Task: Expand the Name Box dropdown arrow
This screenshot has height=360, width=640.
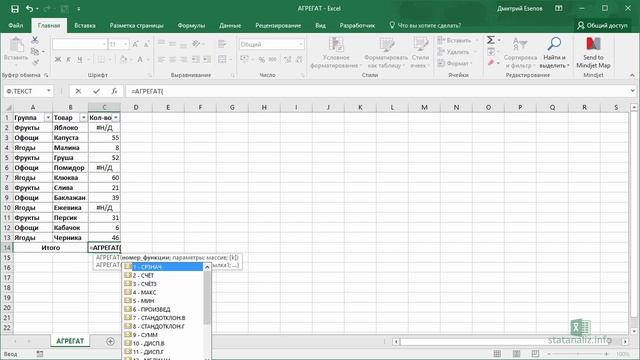Action: click(49, 91)
